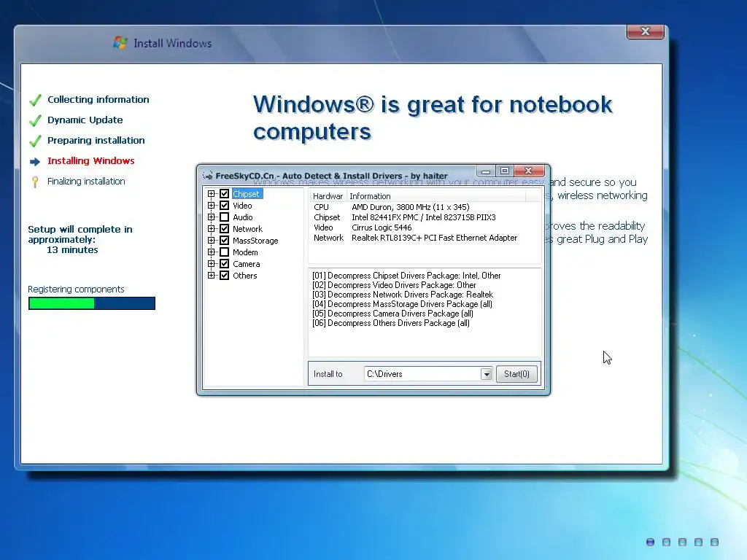Select the CPU AMD Duron row
This screenshot has height=560, width=747.
(425, 207)
